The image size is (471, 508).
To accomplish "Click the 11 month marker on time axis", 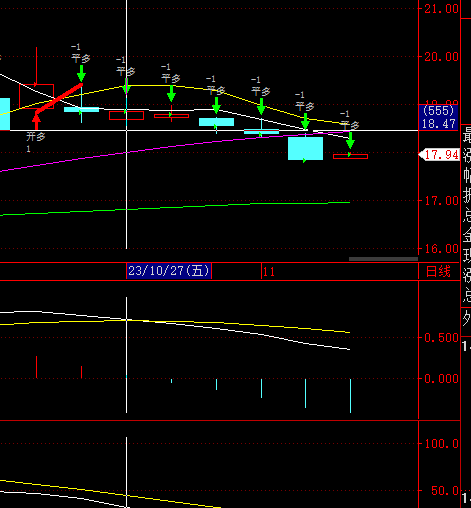I will [x=269, y=272].
